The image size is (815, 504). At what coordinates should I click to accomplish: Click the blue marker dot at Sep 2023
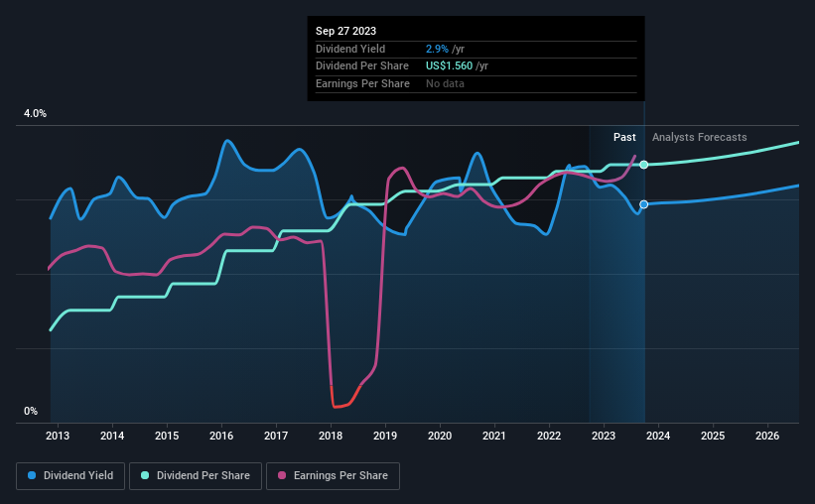point(643,204)
